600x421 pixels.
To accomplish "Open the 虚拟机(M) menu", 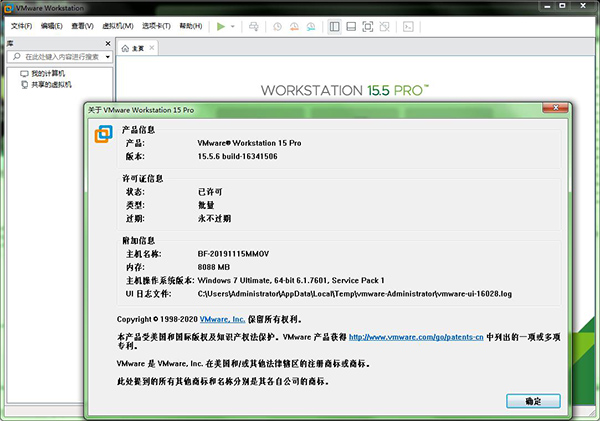I will [118, 26].
